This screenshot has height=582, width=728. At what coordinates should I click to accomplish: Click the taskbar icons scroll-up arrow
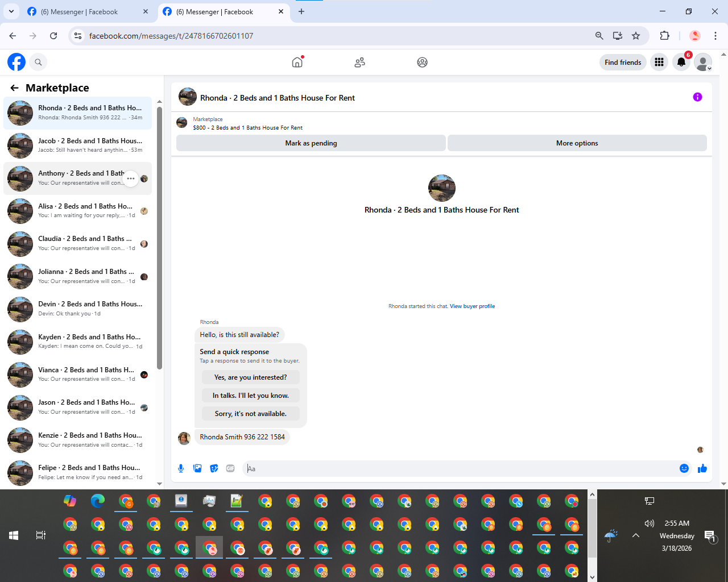tap(592, 494)
